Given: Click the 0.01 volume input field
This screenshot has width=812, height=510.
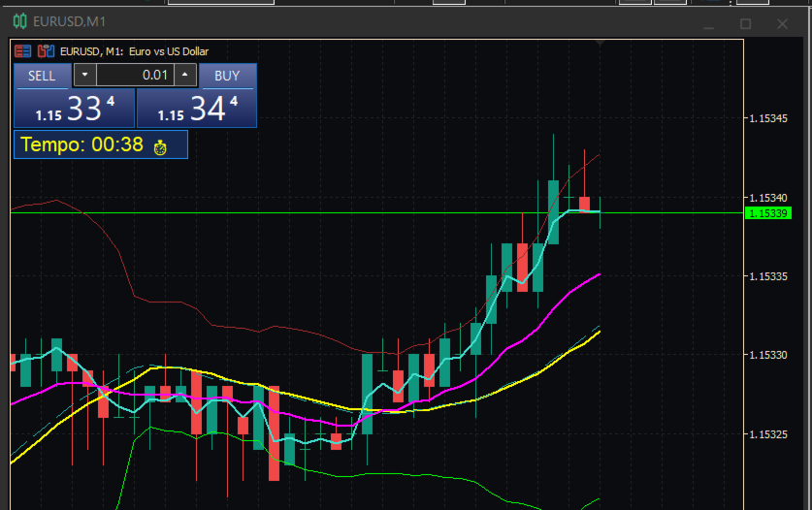Looking at the screenshot, I should (135, 75).
